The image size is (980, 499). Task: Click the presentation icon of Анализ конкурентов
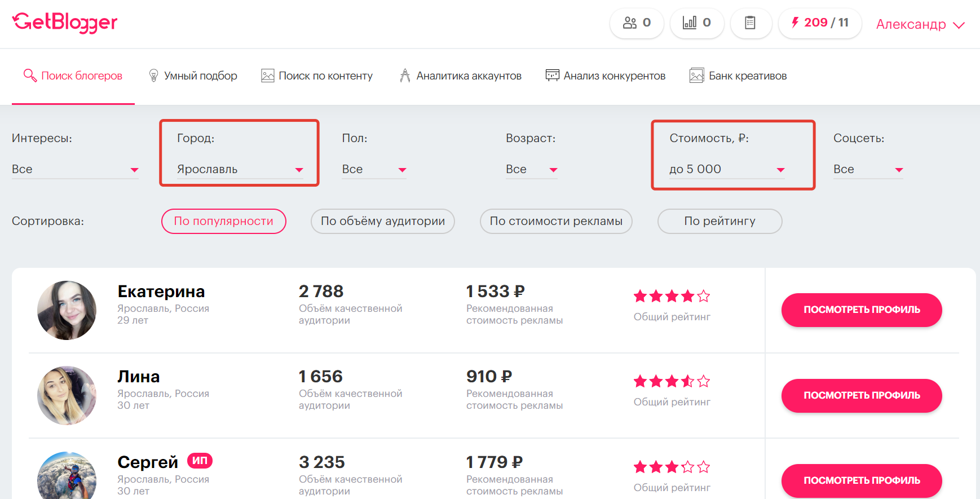[553, 76]
